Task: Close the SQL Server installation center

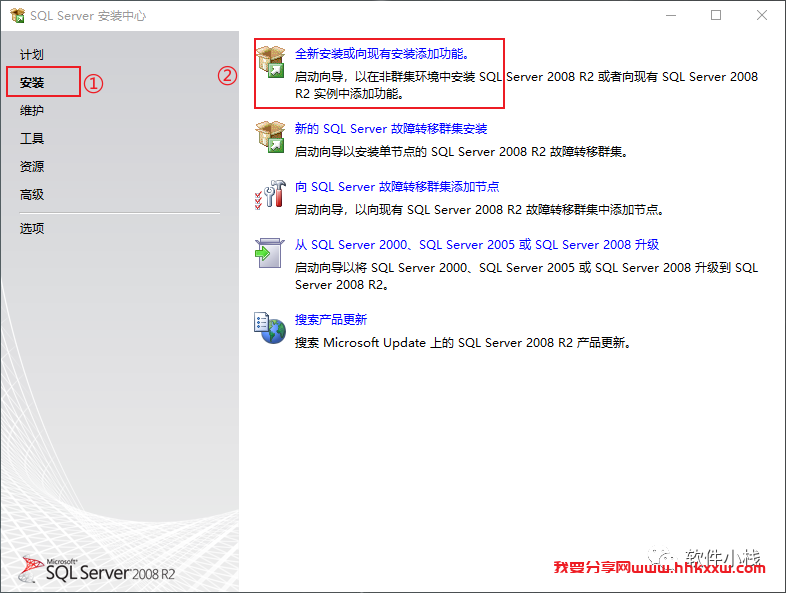Action: (x=761, y=16)
